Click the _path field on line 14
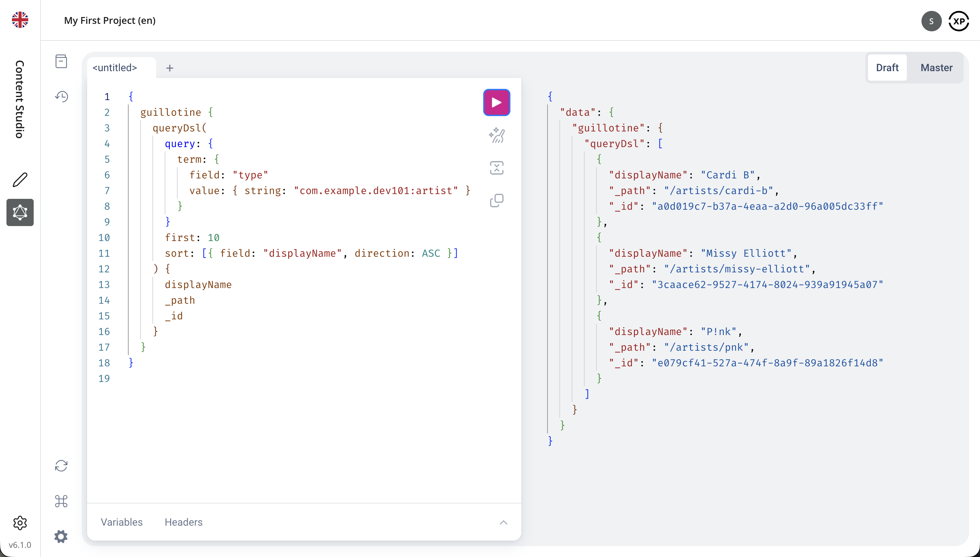Image resolution: width=980 pixels, height=557 pixels. point(180,300)
